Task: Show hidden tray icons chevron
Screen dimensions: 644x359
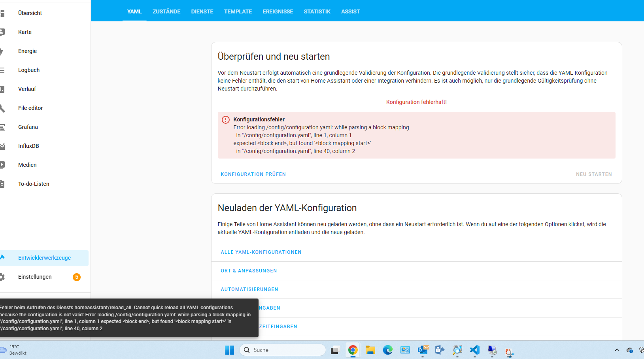Action: click(617, 350)
